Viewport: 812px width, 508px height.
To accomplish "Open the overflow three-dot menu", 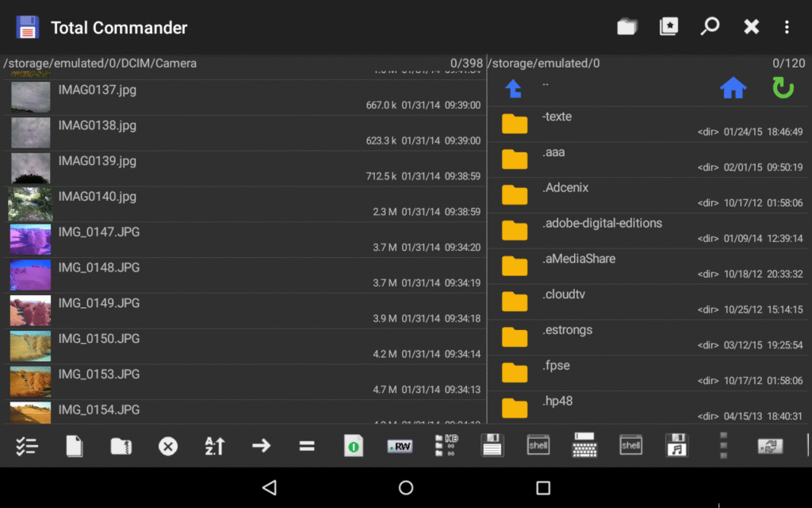I will click(787, 26).
